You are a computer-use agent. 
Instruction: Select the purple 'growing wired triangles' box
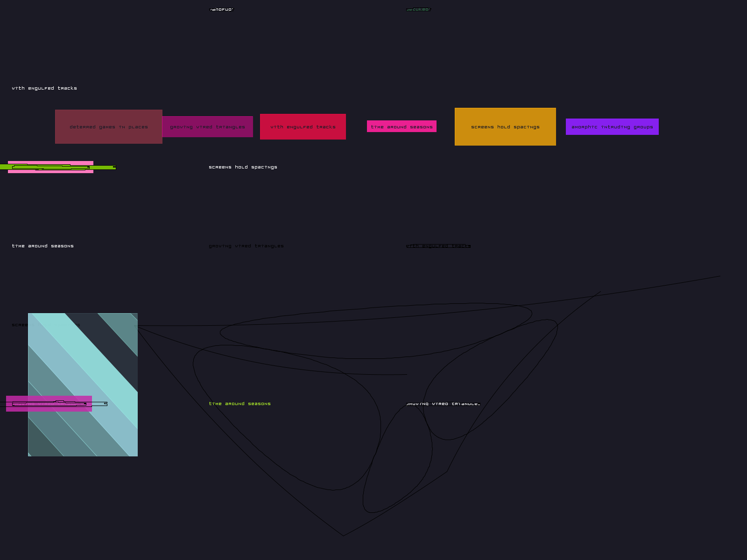(207, 127)
